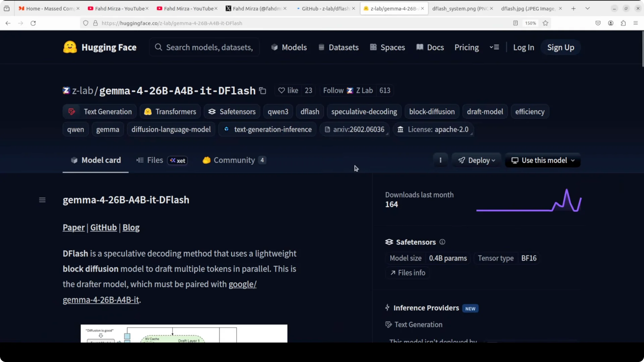This screenshot has height=362, width=644.
Task: Go forward in browser history
Action: click(x=20, y=23)
